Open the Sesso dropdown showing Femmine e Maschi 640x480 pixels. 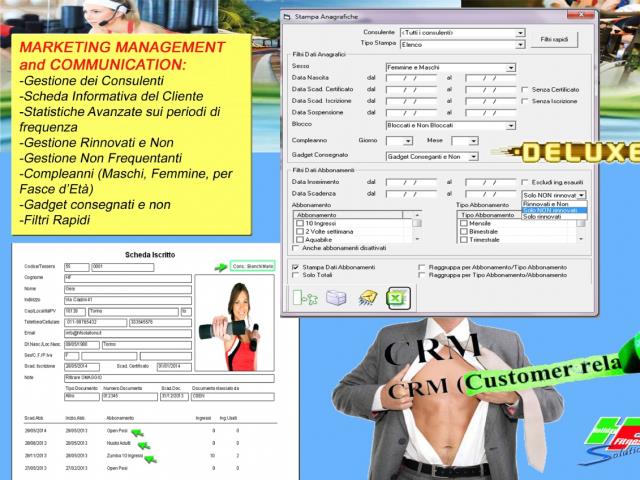pos(511,68)
